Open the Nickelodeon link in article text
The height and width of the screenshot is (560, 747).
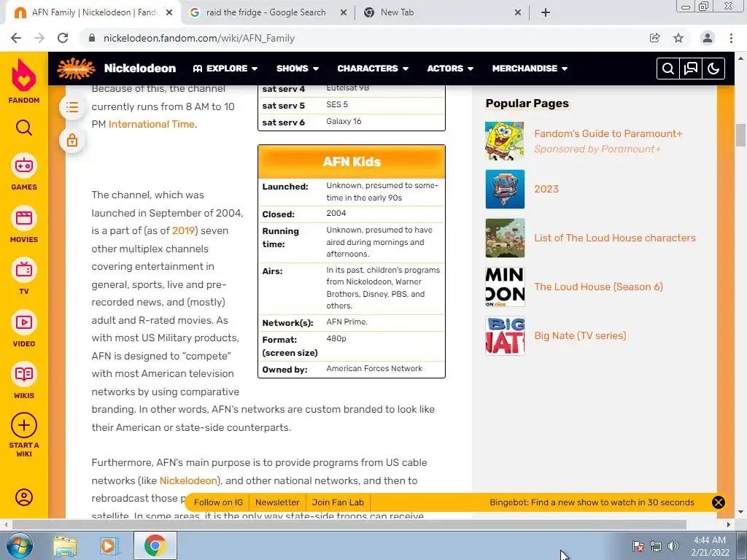click(188, 481)
